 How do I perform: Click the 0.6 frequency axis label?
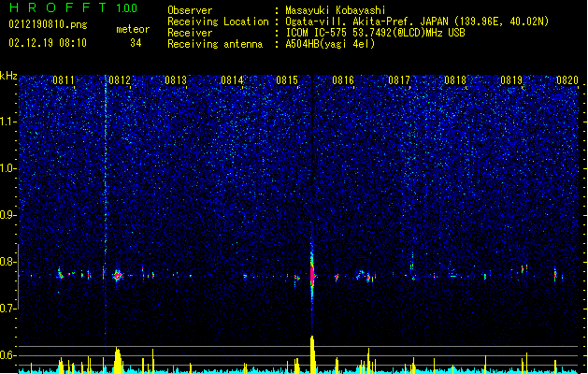[x=8, y=355]
